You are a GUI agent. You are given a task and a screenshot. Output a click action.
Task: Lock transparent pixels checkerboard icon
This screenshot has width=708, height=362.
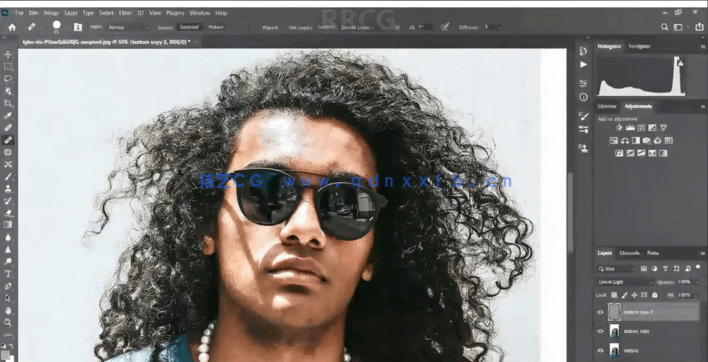coord(614,295)
